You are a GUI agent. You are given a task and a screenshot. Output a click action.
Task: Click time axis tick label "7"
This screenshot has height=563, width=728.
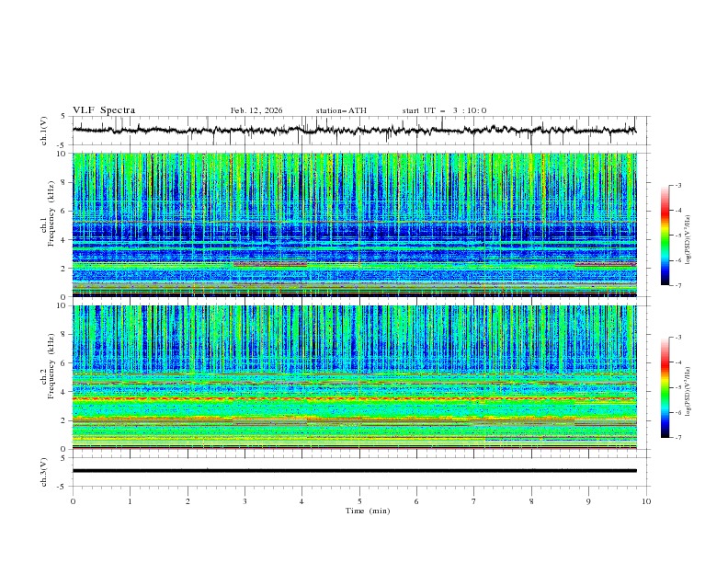474,501
